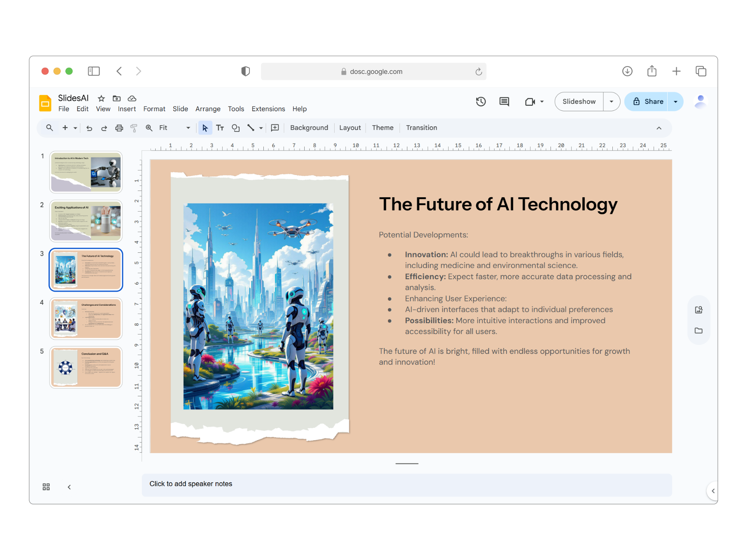Click the Paint format icon

coord(134,128)
